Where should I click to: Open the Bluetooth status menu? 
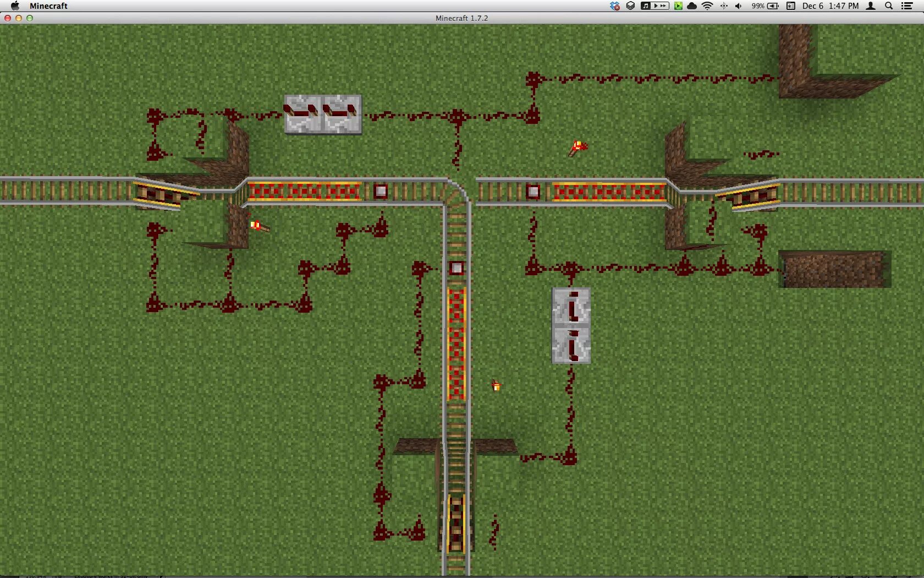point(724,6)
